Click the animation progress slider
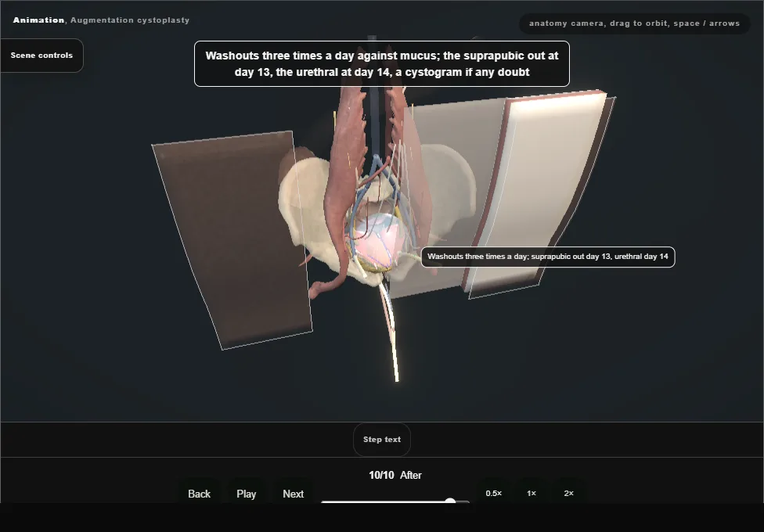The height and width of the screenshot is (532, 764). [395, 501]
